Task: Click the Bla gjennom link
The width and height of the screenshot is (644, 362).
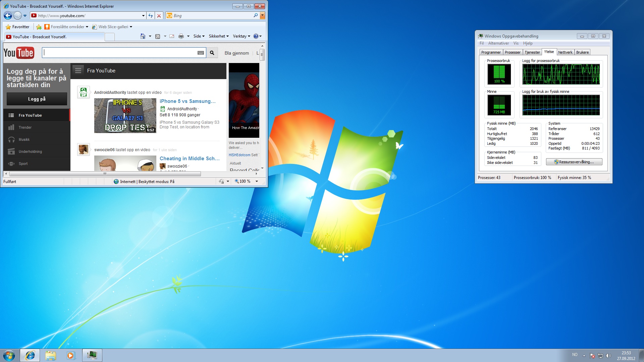Action: tap(236, 53)
